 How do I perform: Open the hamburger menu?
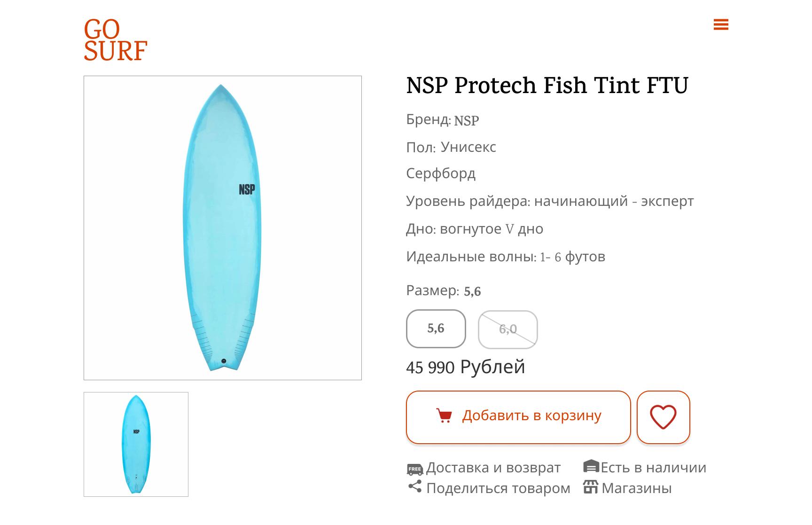[720, 24]
